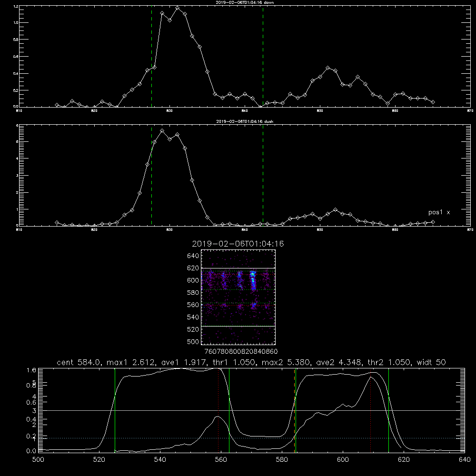Click the x-axis labels '760780800820840860' under image
Image resolution: width=476 pixels, height=476 pixels.
241,352
